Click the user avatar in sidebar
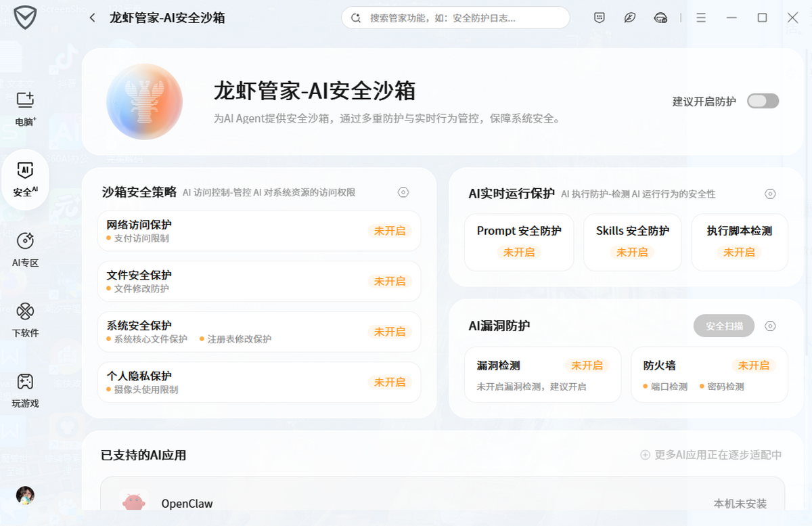The height and width of the screenshot is (526, 812). (x=25, y=495)
